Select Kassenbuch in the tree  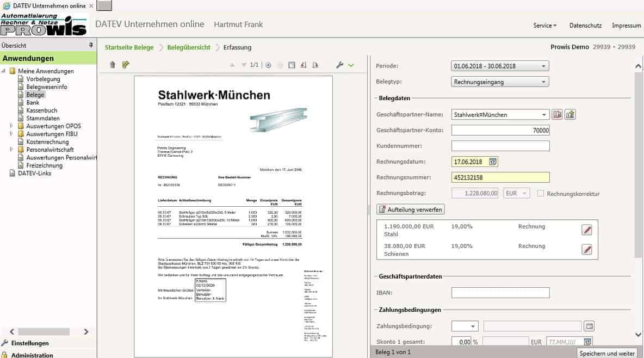click(42, 110)
